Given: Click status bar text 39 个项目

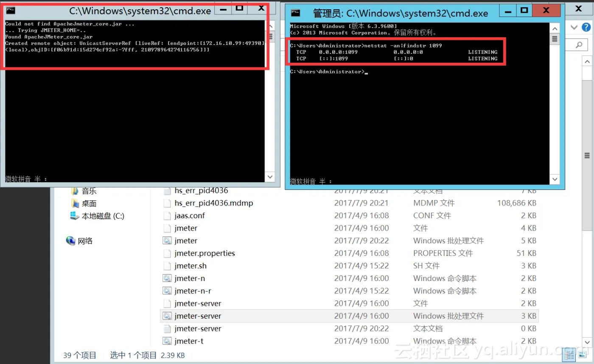Looking at the screenshot, I should (x=80, y=355).
